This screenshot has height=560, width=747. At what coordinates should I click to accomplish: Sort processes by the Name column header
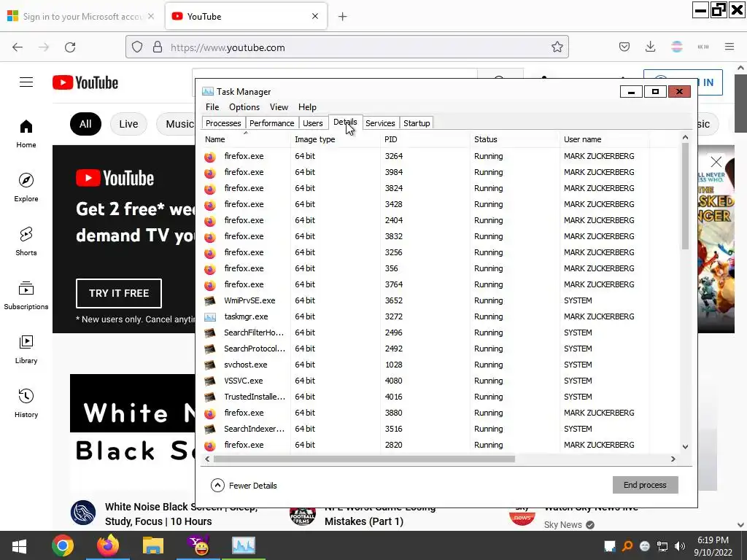pyautogui.click(x=245, y=139)
